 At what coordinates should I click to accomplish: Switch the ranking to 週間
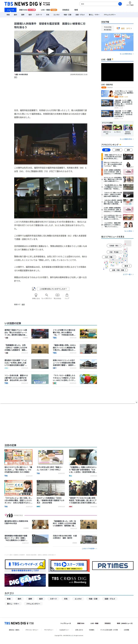click(128, 150)
